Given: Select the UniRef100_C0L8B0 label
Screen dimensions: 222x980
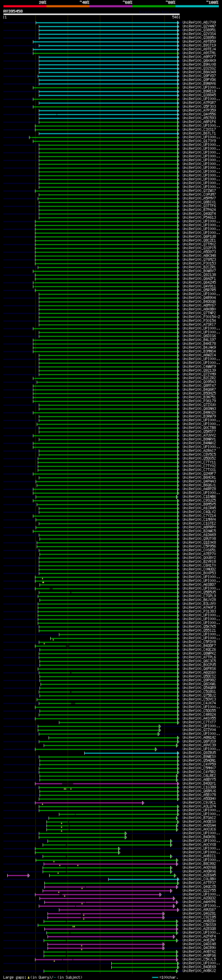Looking at the screenshot, I should (199, 879).
